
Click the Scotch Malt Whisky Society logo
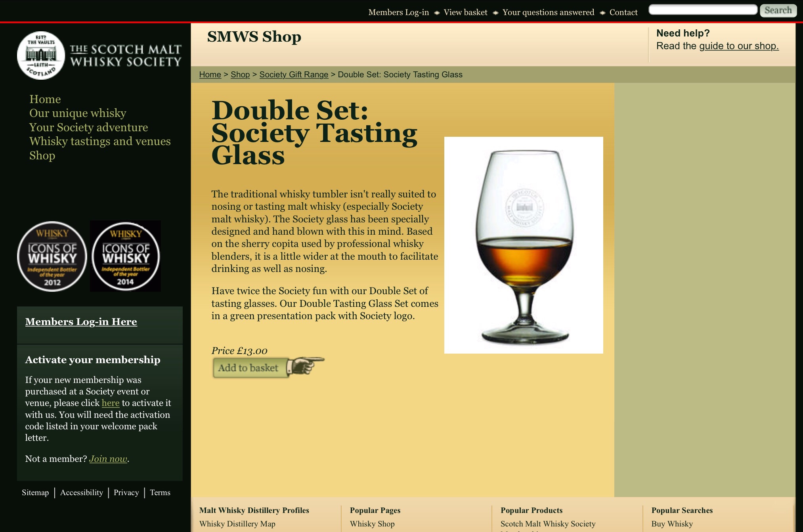[x=99, y=55]
